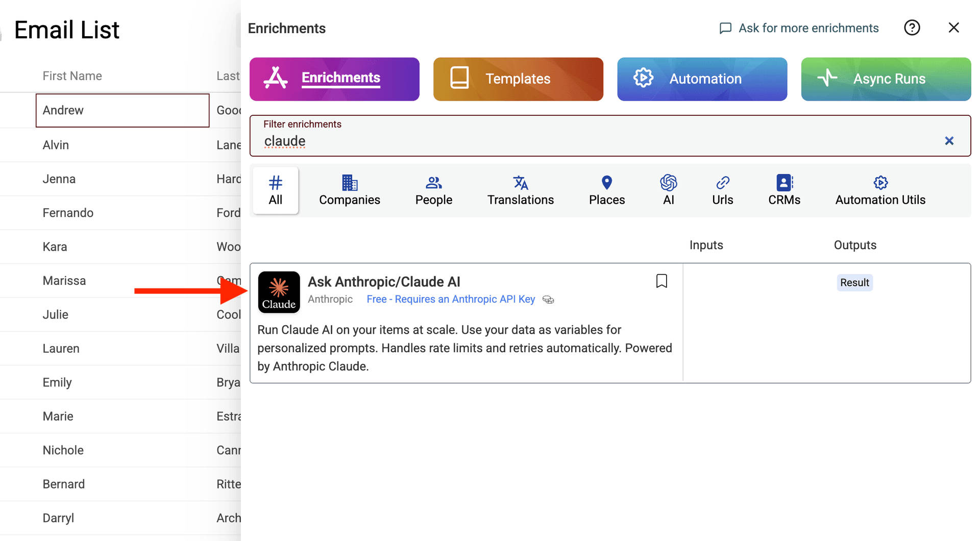Image resolution: width=980 pixels, height=541 pixels.
Task: Click into the Filter enrichments field
Action: point(587,141)
